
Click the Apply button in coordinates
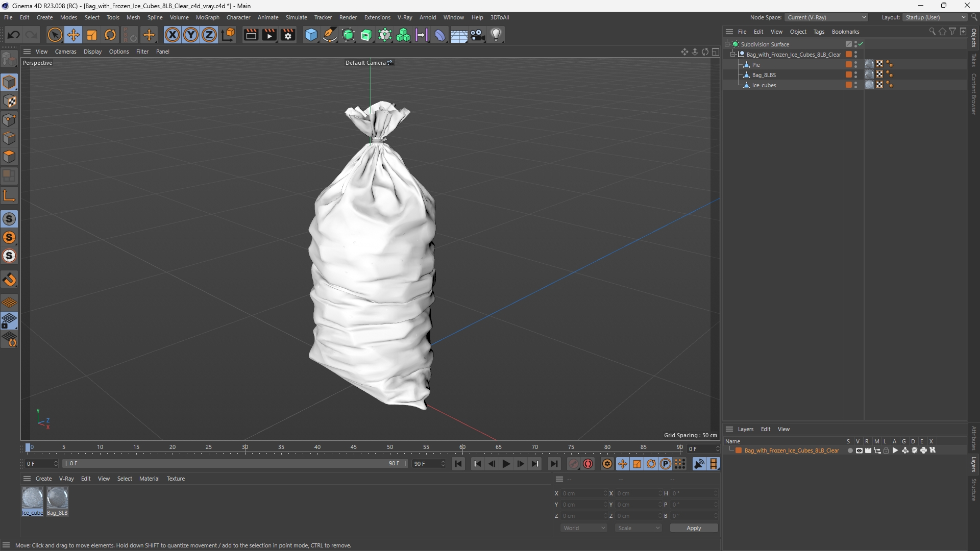694,528
